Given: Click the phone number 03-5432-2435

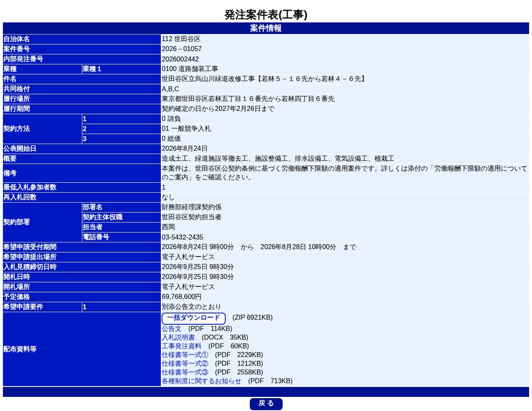Looking at the screenshot, I should point(182,237).
